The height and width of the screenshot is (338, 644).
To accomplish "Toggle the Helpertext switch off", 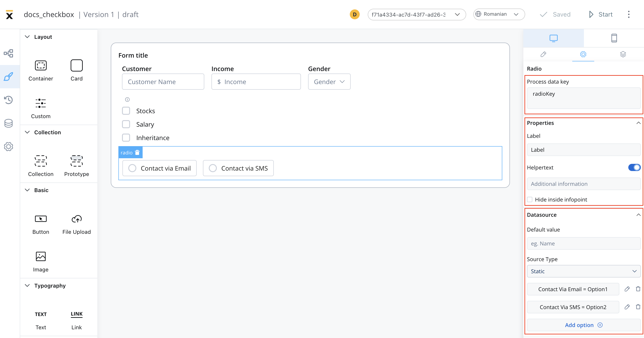I will (634, 167).
